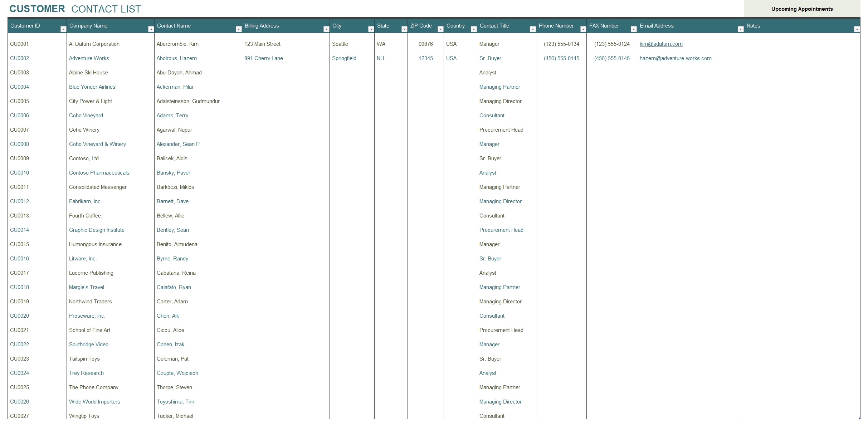
Task: Click filter icon on ZIP Code column
Action: pyautogui.click(x=440, y=29)
